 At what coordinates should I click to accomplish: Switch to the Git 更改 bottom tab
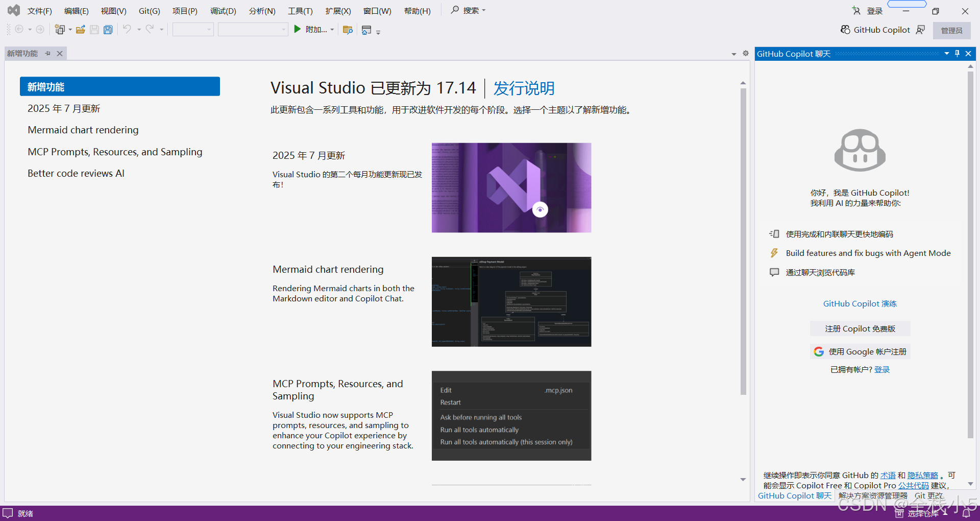tap(929, 495)
